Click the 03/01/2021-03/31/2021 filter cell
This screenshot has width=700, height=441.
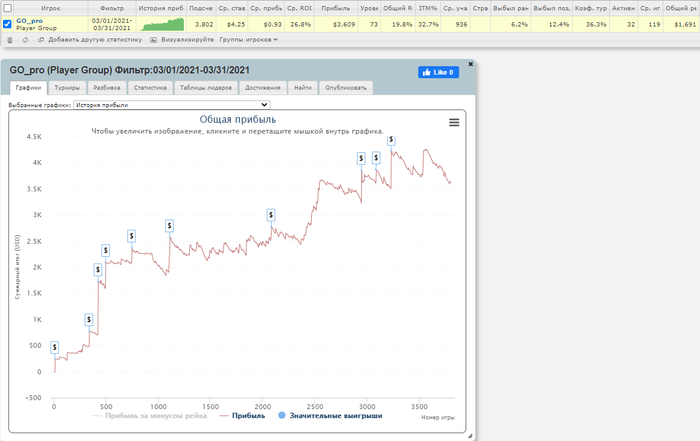[x=112, y=24]
